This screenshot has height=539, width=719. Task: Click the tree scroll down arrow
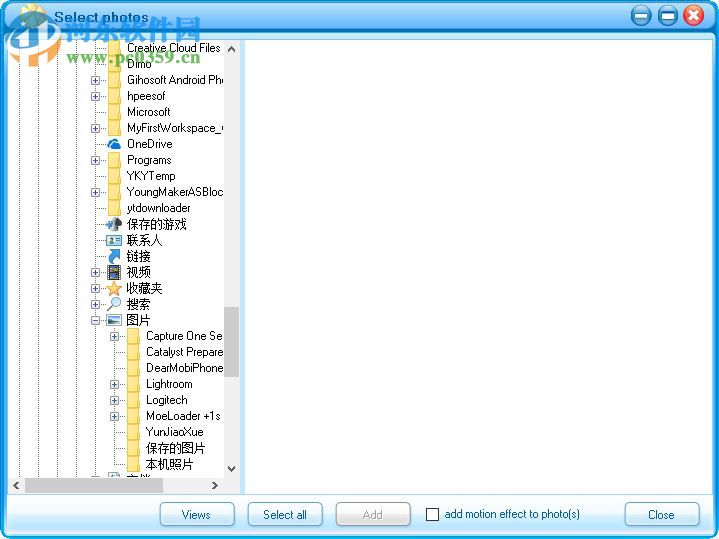point(232,469)
